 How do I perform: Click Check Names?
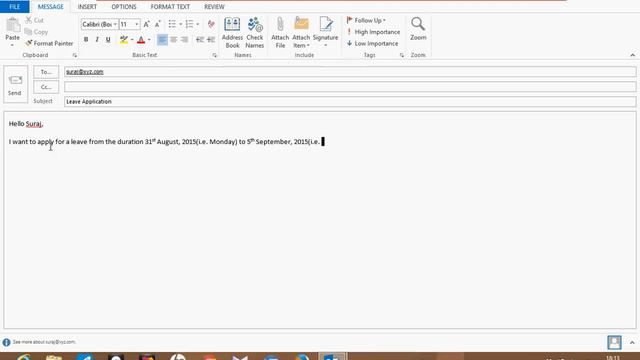pyautogui.click(x=255, y=33)
